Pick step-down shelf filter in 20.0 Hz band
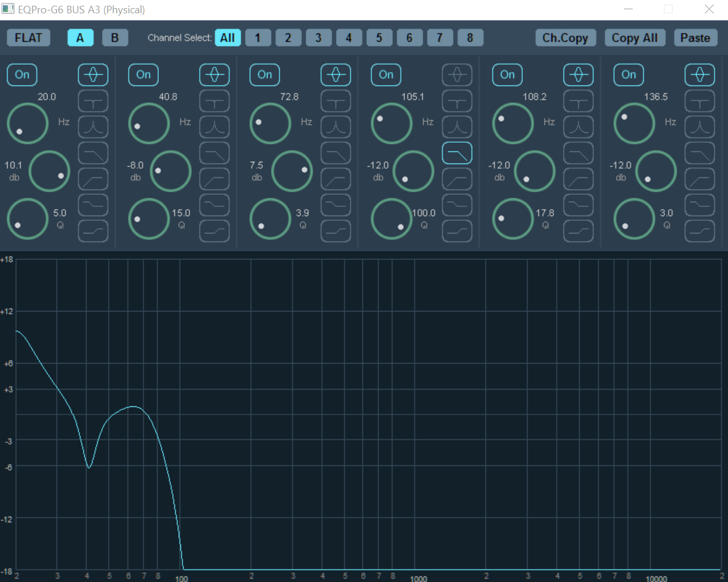Screen dimensions: 728x582 click(x=93, y=205)
